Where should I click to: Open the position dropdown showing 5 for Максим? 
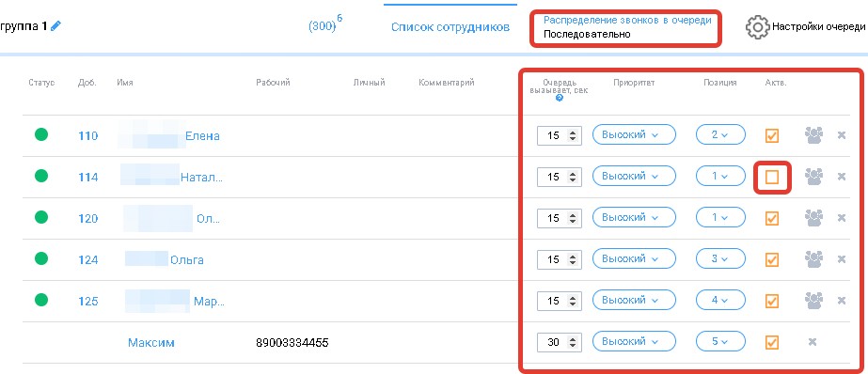point(720,342)
